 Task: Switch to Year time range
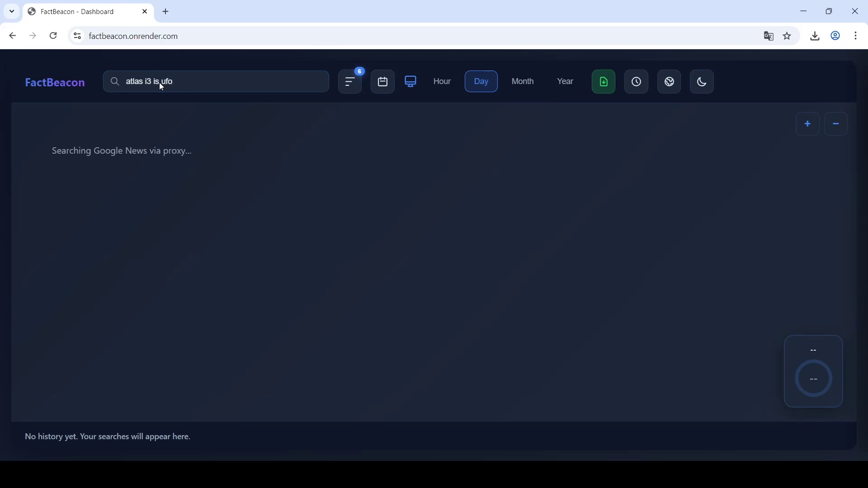coord(565,82)
